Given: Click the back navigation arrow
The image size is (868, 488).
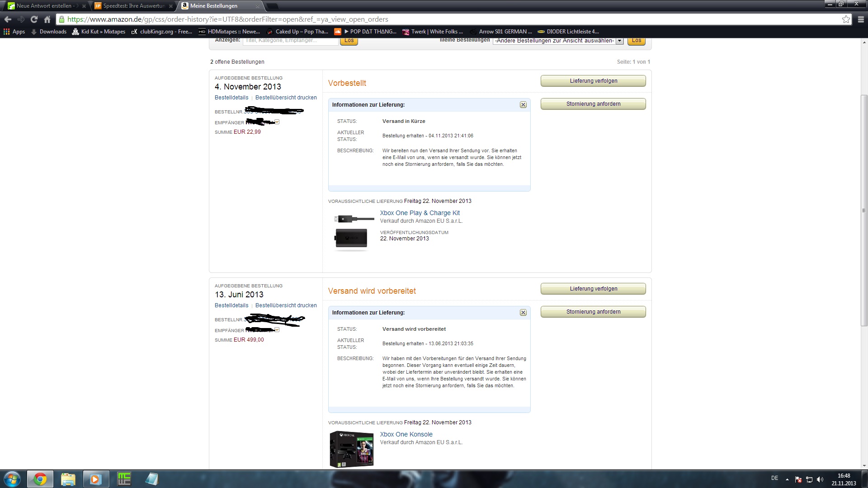Looking at the screenshot, I should [x=8, y=19].
